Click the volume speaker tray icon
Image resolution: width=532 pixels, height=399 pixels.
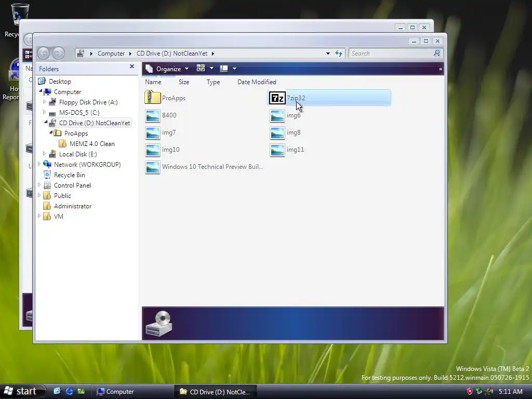(x=489, y=391)
